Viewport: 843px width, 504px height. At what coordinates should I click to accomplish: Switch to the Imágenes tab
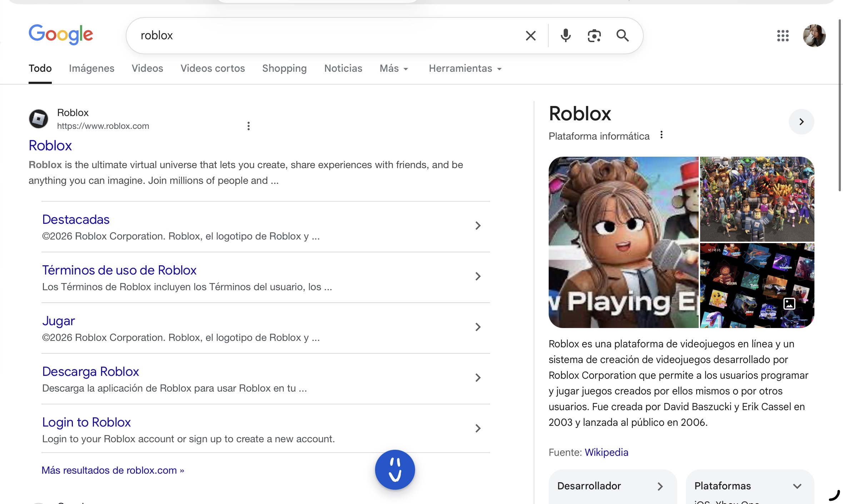click(x=91, y=69)
